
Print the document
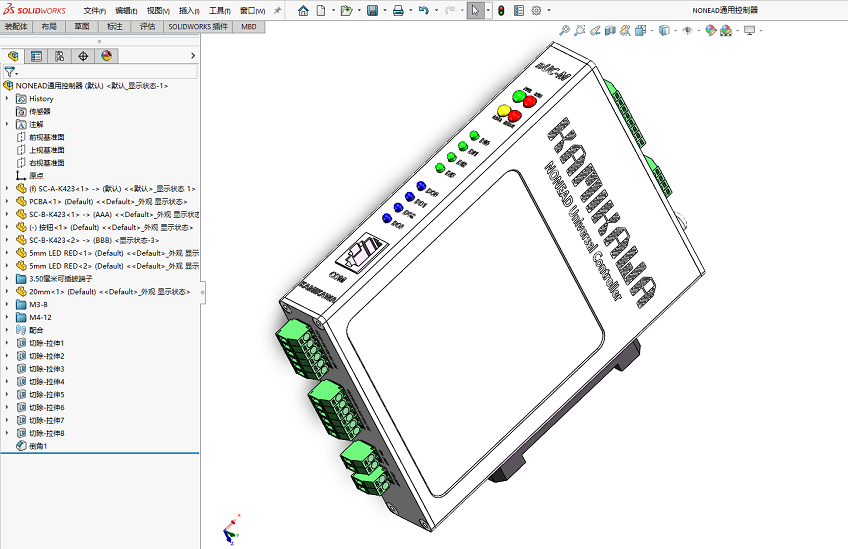[398, 10]
